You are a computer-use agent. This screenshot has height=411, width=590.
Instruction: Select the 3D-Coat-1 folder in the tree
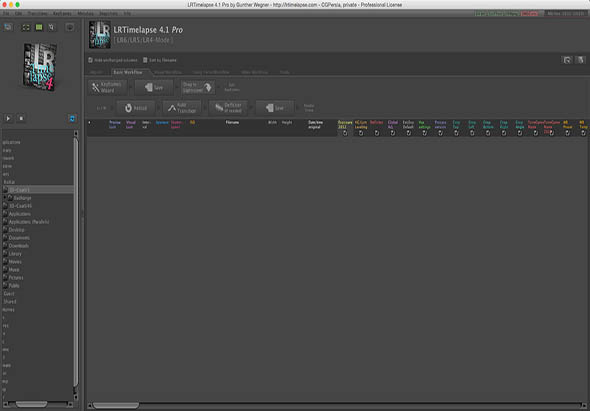click(x=38, y=190)
